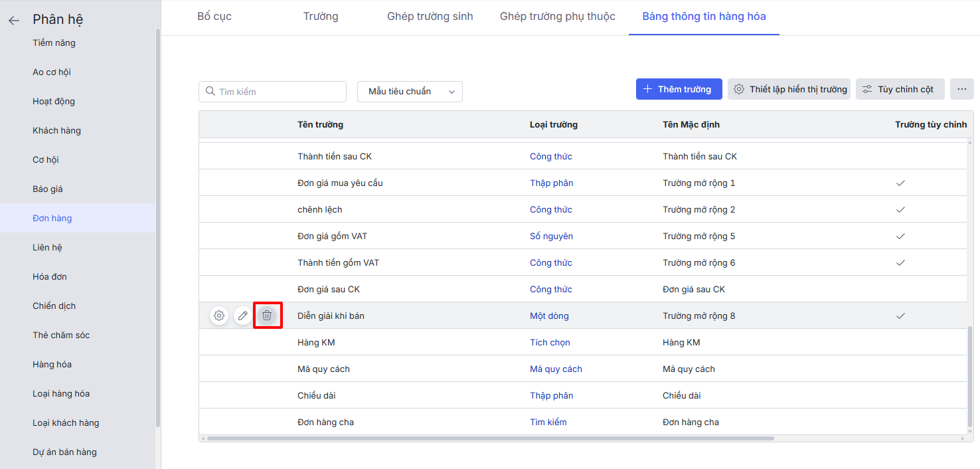Click the gear icon on Thiết lập hiển thị trường

pyautogui.click(x=738, y=89)
